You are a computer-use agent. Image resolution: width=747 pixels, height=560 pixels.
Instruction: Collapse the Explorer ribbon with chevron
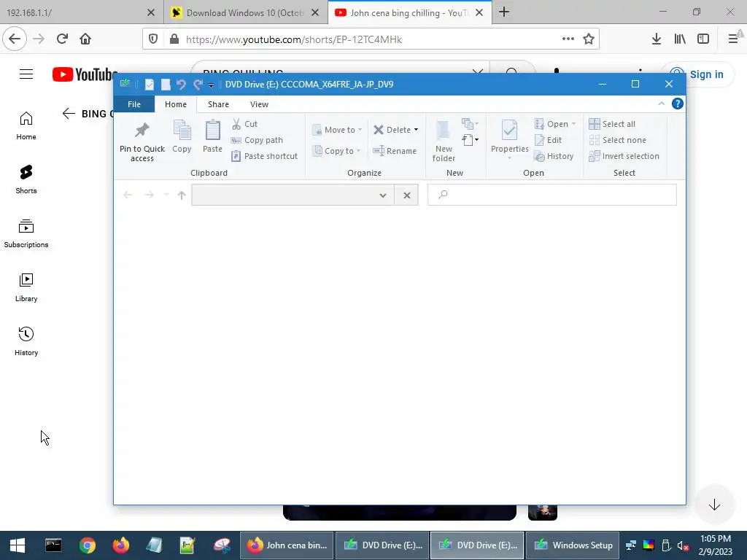tap(661, 104)
